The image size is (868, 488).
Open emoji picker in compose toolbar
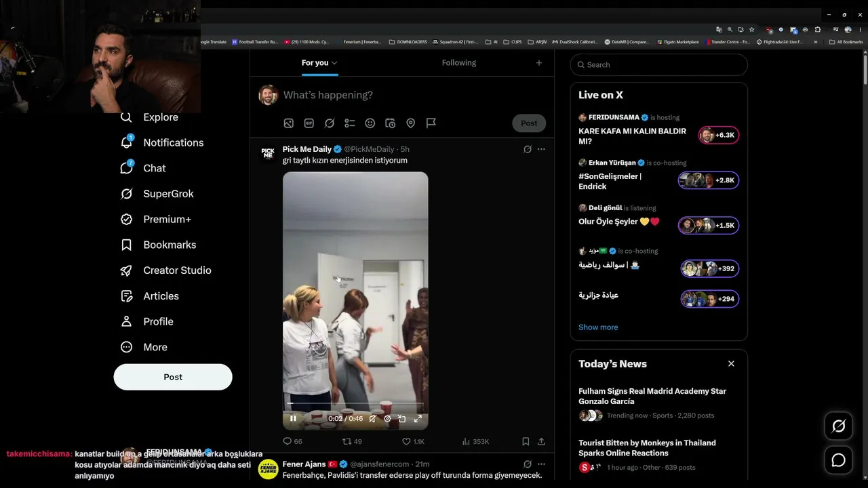[x=370, y=123]
